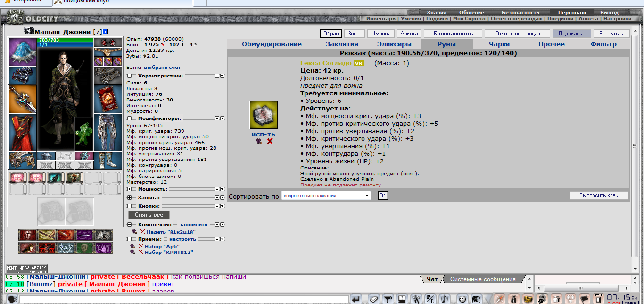Switch to the Чарки tab
The height and width of the screenshot is (304, 644).
(x=499, y=44)
